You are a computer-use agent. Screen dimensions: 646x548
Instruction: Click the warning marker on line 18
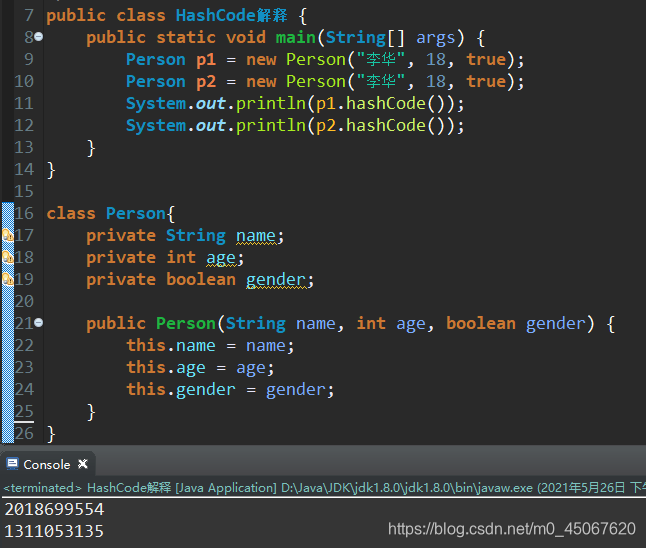point(8,258)
